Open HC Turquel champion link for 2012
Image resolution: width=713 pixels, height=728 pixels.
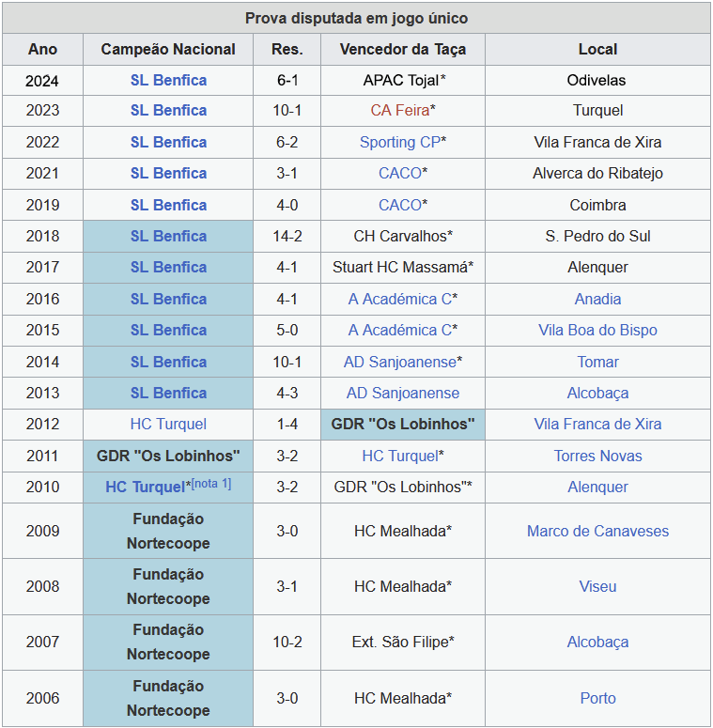pos(168,425)
